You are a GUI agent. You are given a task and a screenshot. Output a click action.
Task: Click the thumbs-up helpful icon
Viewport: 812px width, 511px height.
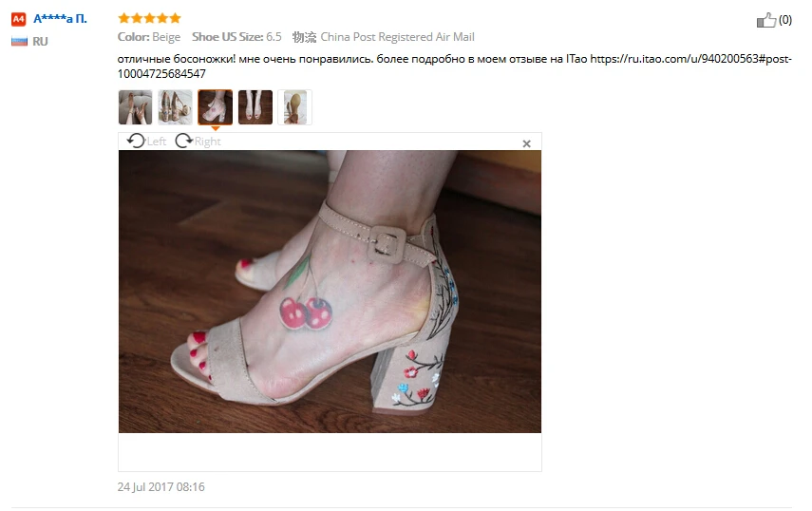click(x=766, y=20)
